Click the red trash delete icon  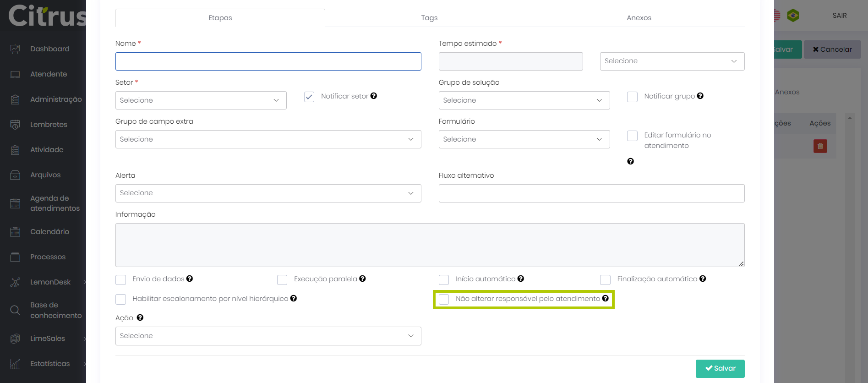[x=820, y=146]
